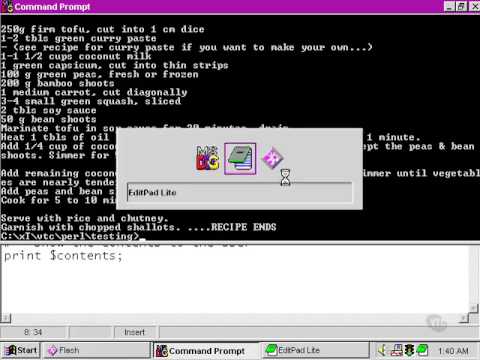Click the EditPad vertical scrollbar down arrow
The width and height of the screenshot is (480, 360).
tap(473, 308)
